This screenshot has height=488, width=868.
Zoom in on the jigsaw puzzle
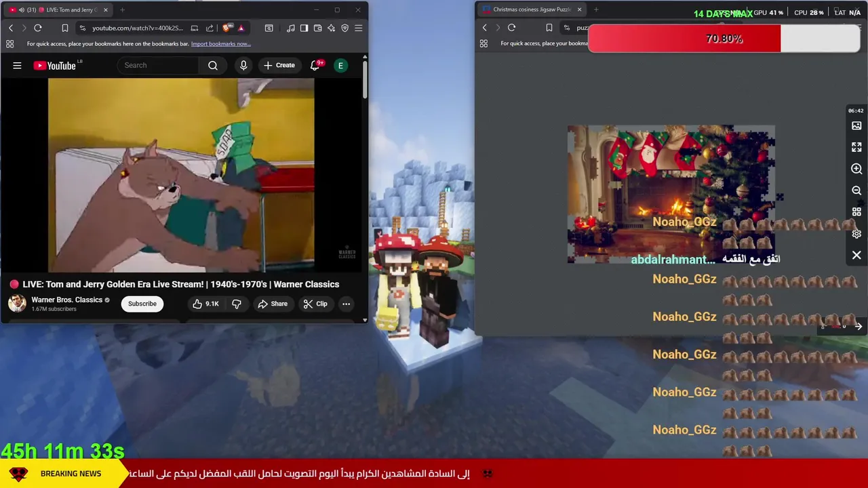click(856, 169)
